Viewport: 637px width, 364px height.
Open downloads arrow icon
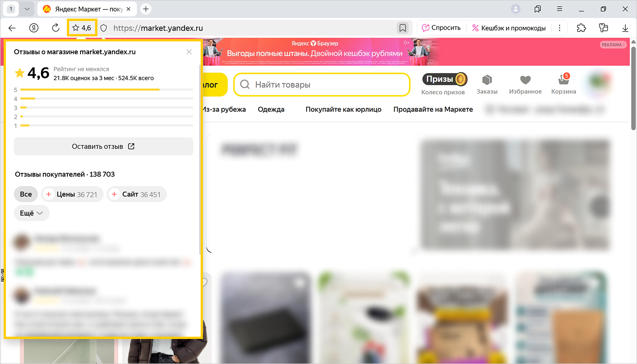point(625,28)
